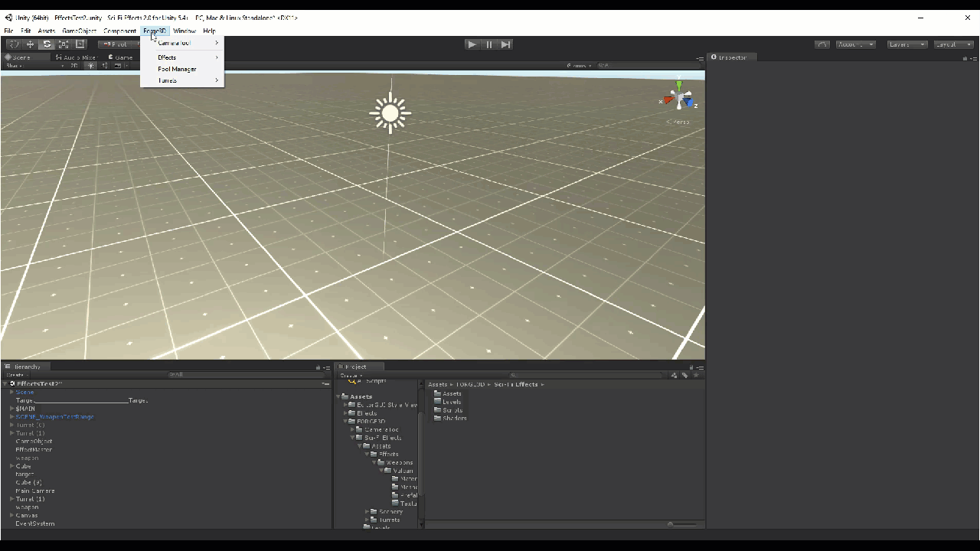This screenshot has height=551, width=980.
Task: Click the search by type icon in Project
Action: pyautogui.click(x=675, y=375)
